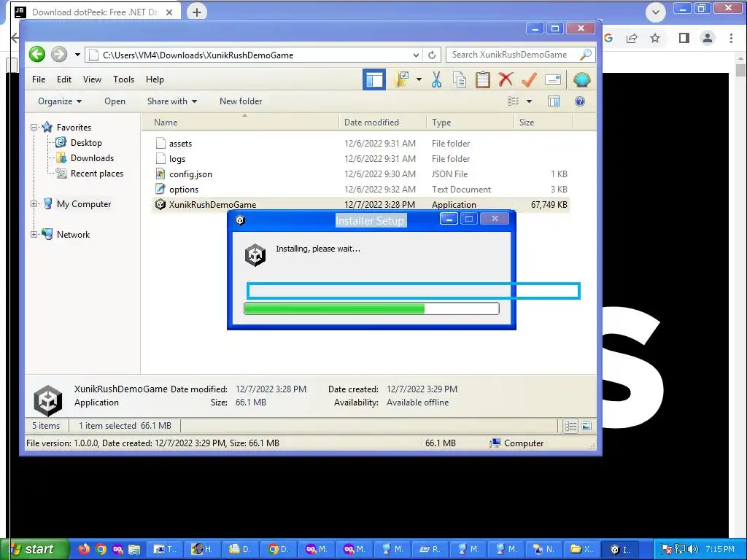The image size is (747, 560).
Task: Select Desktop under Favorites
Action: [x=86, y=143]
